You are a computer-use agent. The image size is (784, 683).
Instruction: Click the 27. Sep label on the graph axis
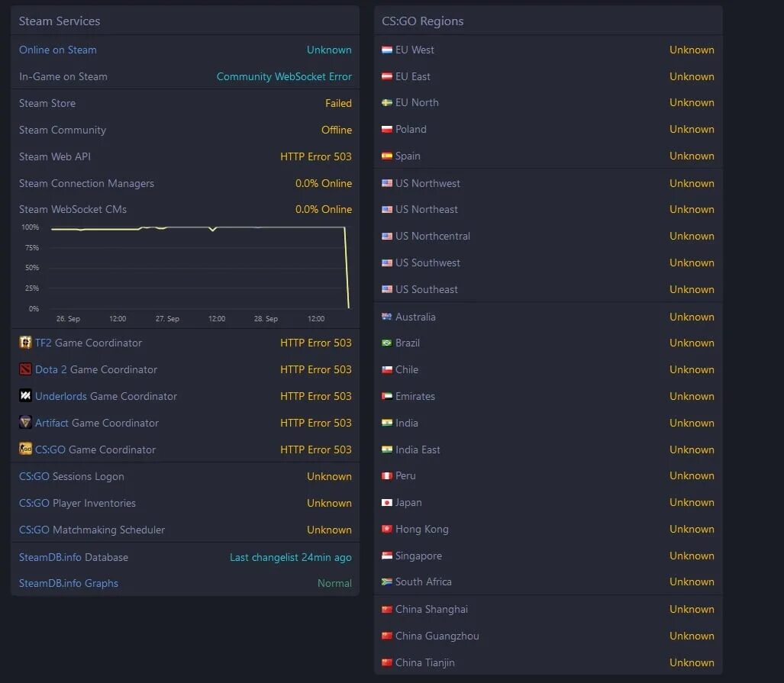[x=167, y=318]
